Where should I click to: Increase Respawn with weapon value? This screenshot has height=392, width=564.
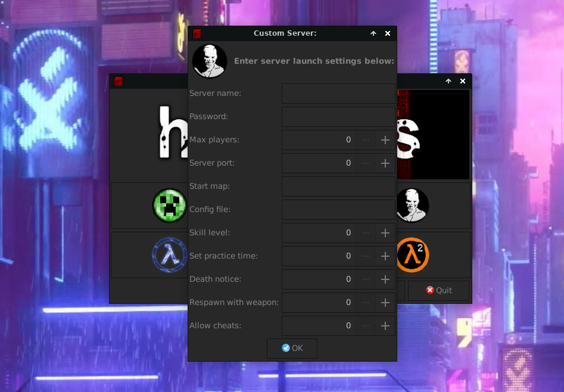385,302
